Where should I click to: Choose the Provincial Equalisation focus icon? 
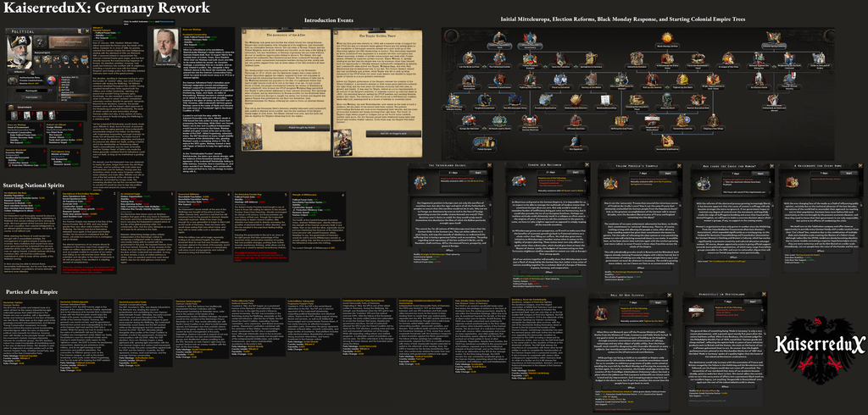coord(546,100)
